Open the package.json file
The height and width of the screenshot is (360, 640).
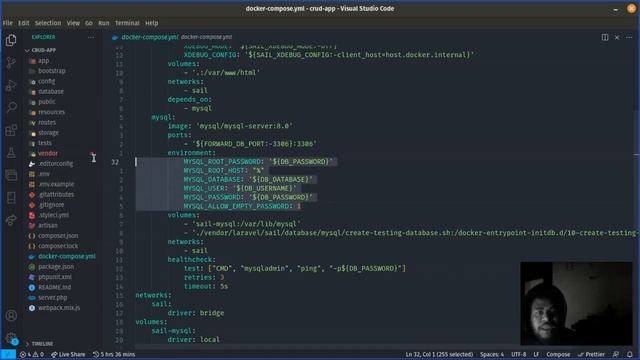tap(56, 267)
